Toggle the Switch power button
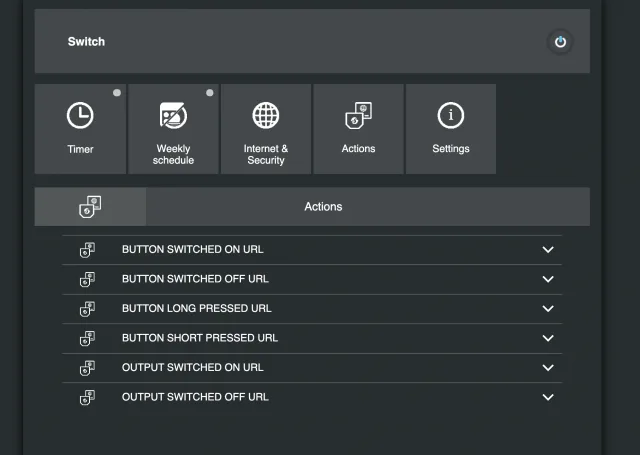 (x=560, y=42)
